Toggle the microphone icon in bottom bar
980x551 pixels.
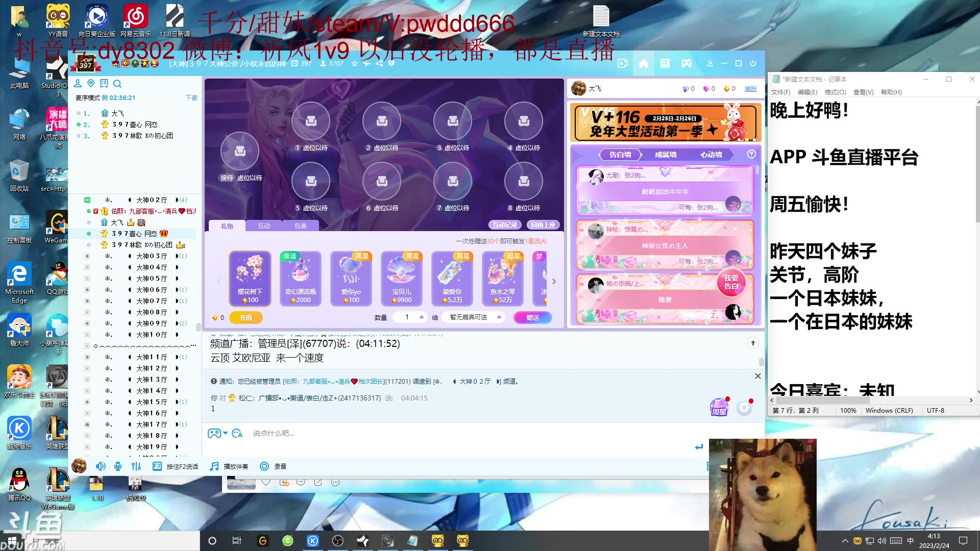pos(118,466)
